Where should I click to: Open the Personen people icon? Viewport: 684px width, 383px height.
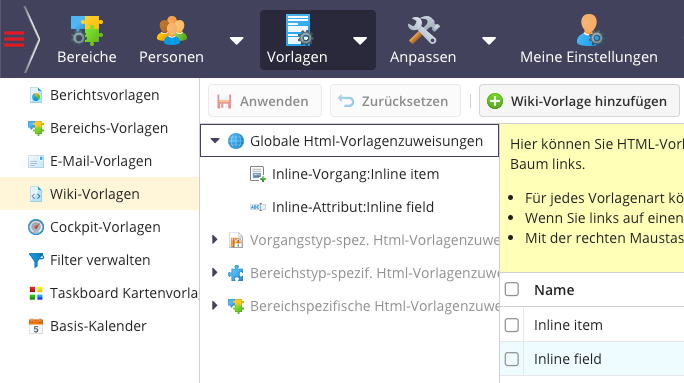point(171,31)
